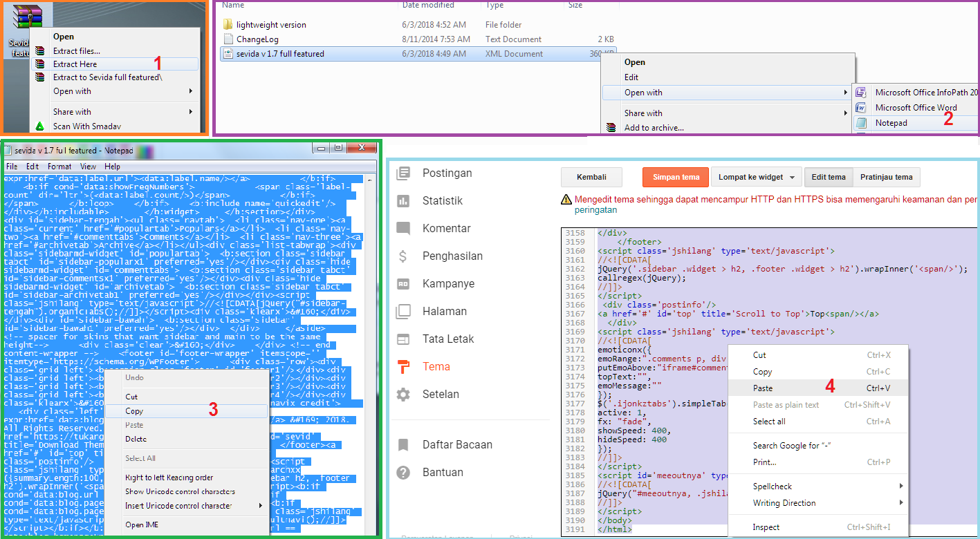Screen dimensions: 980x539
Task: Open the Notepad Format menu
Action: tap(59, 167)
